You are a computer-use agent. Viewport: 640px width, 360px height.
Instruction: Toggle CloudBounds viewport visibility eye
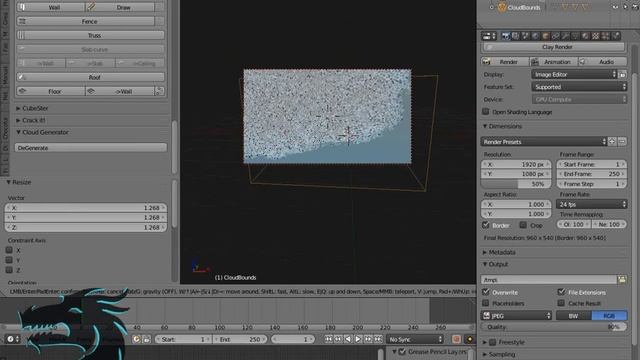click(x=615, y=7)
